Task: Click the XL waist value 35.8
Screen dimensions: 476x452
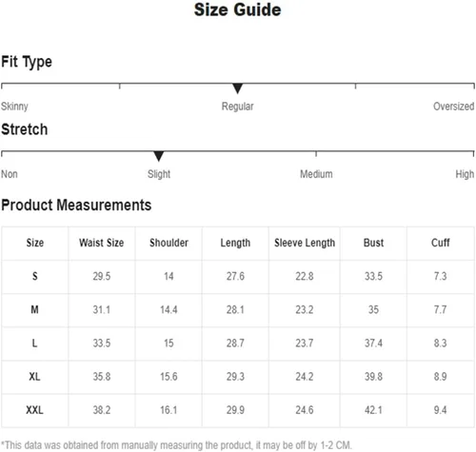Action: point(102,377)
